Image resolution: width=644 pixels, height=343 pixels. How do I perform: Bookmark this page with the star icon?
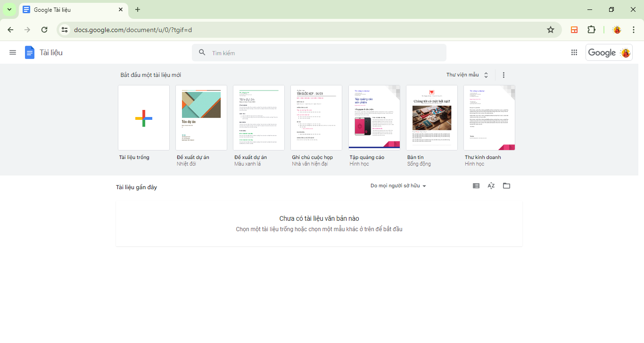[550, 30]
